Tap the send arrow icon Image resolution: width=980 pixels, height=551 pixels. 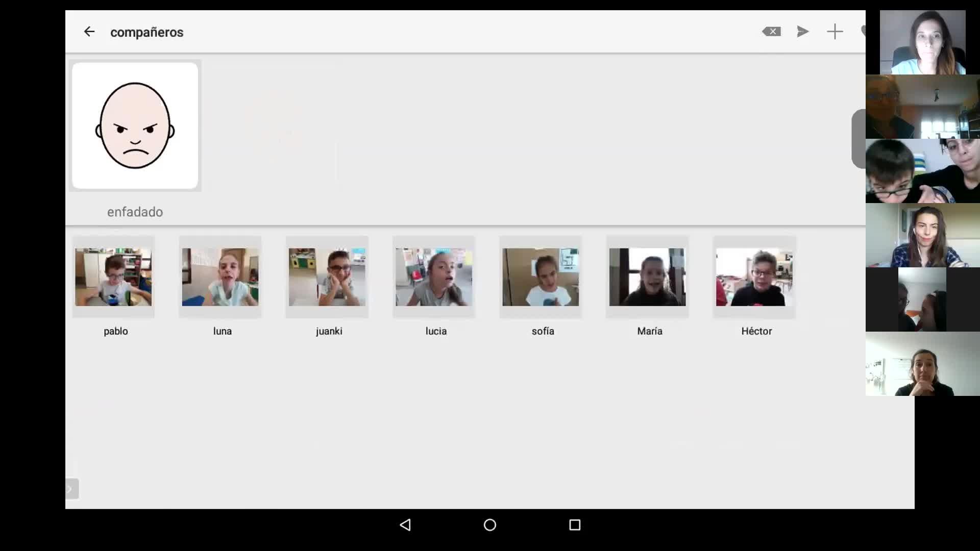point(802,32)
